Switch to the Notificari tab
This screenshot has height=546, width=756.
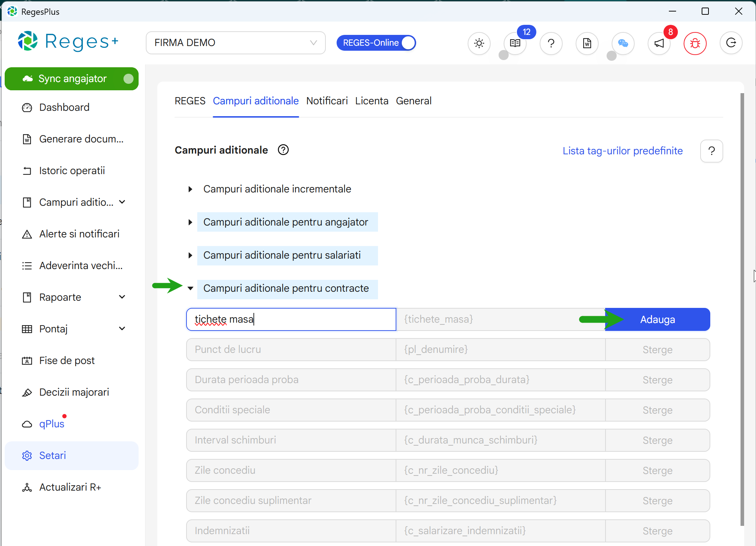[x=327, y=101]
